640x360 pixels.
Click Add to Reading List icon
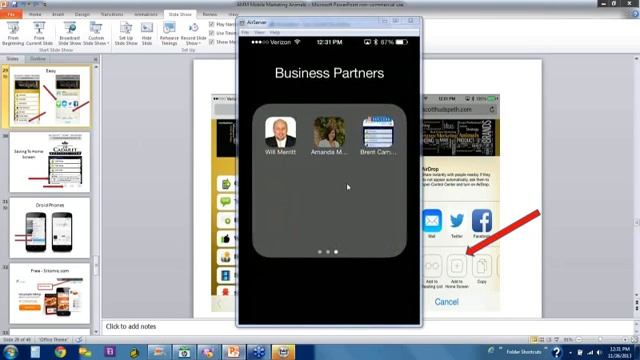click(x=432, y=266)
